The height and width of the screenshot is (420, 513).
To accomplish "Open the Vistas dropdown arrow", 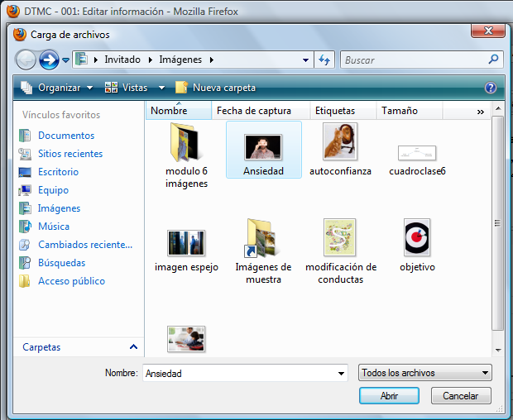I will pos(161,88).
